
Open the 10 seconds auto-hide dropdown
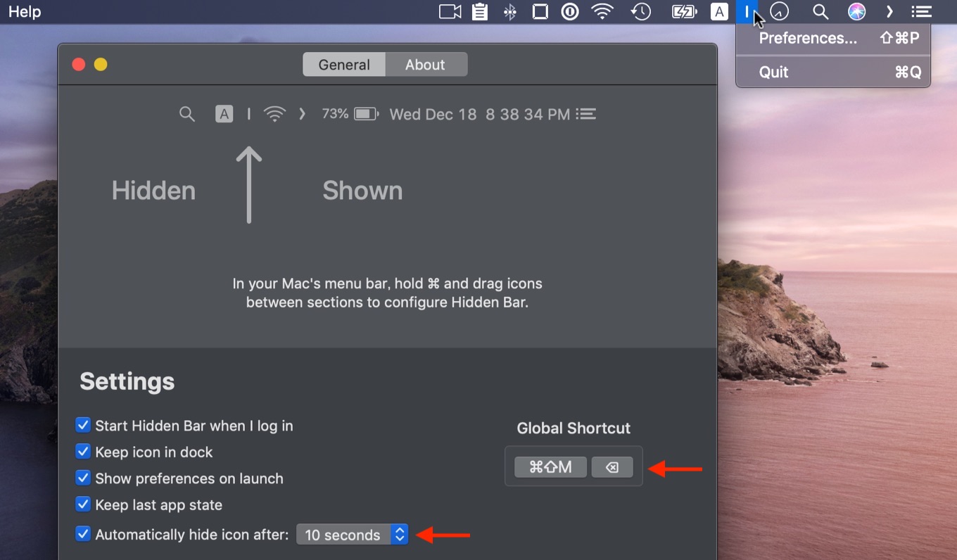pyautogui.click(x=352, y=535)
